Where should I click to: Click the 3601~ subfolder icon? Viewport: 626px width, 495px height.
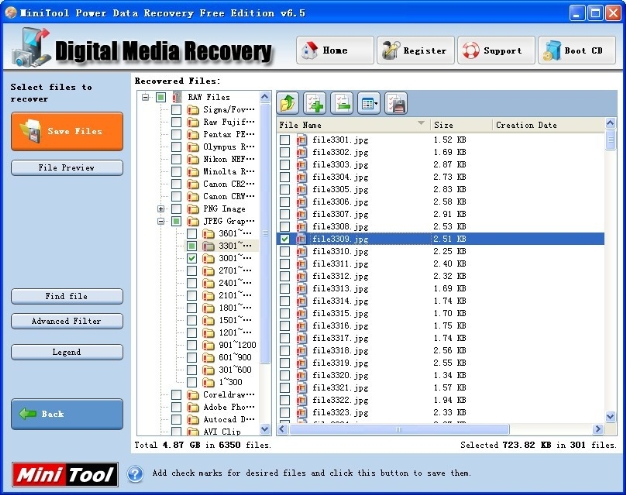208,234
